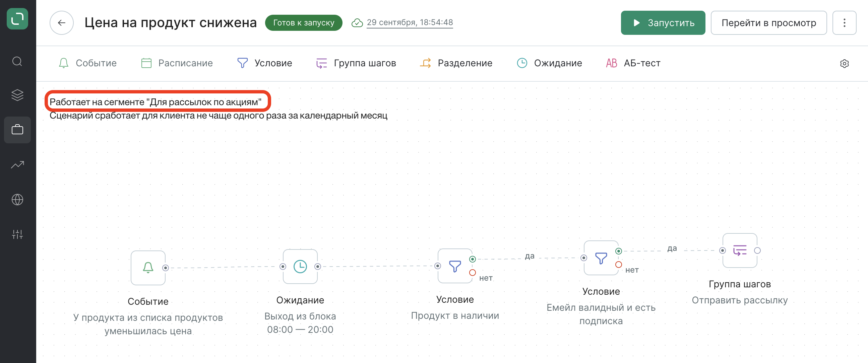Click the description "Отправить рассылку"
Screen dimensions: 868x363
(x=740, y=300)
